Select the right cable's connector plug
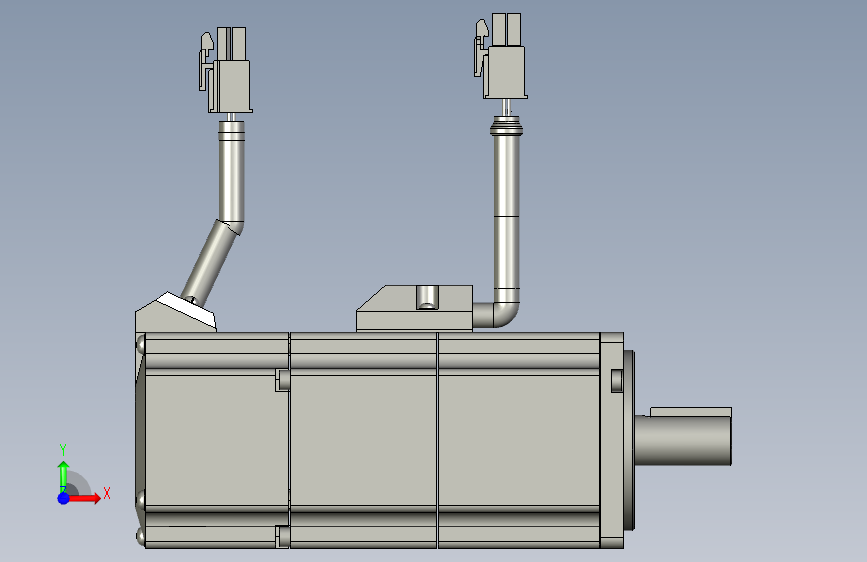This screenshot has width=867, height=562. (x=500, y=56)
